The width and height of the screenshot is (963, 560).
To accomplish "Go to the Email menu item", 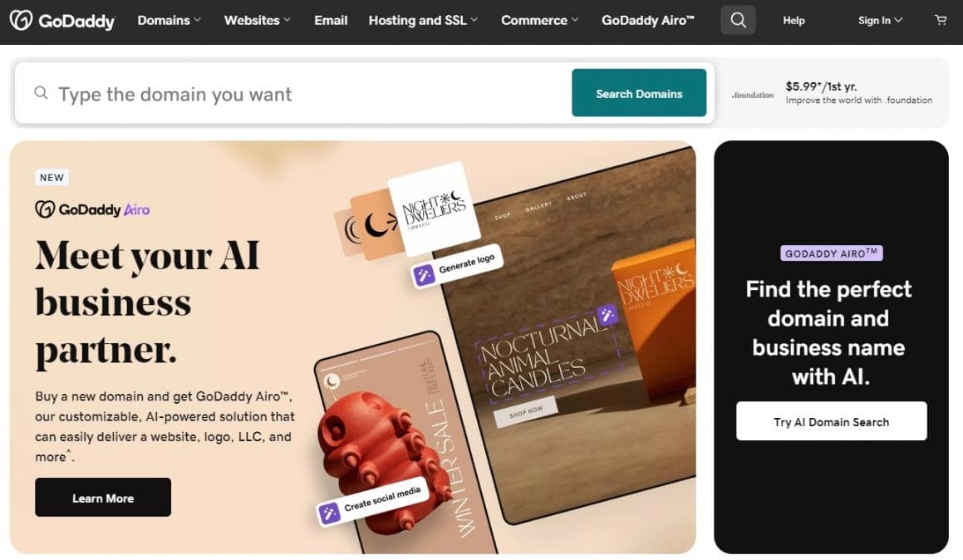I will coord(331,20).
